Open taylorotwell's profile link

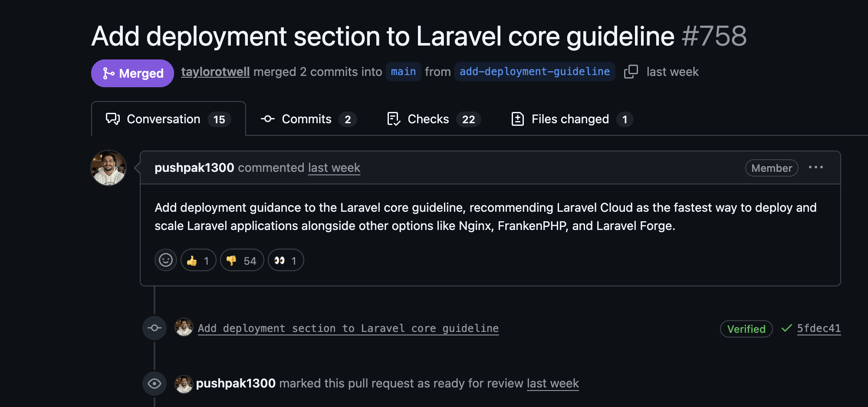tap(215, 71)
